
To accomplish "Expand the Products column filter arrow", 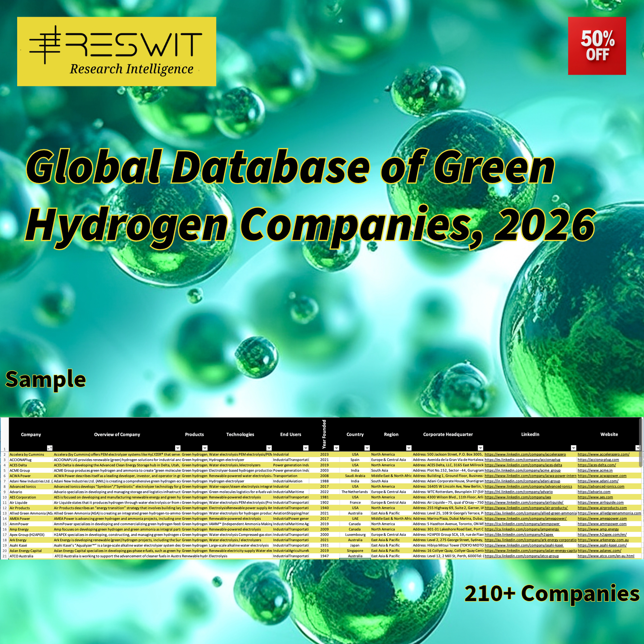I will (x=205, y=448).
